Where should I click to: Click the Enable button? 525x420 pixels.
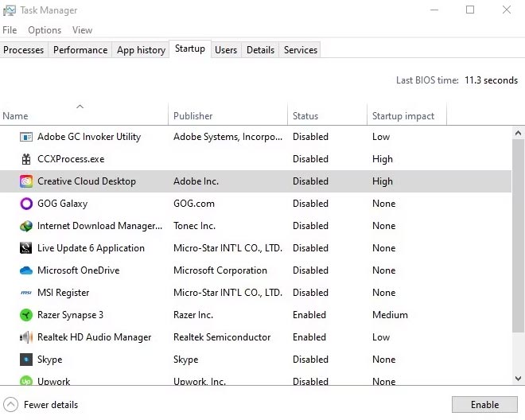484,405
